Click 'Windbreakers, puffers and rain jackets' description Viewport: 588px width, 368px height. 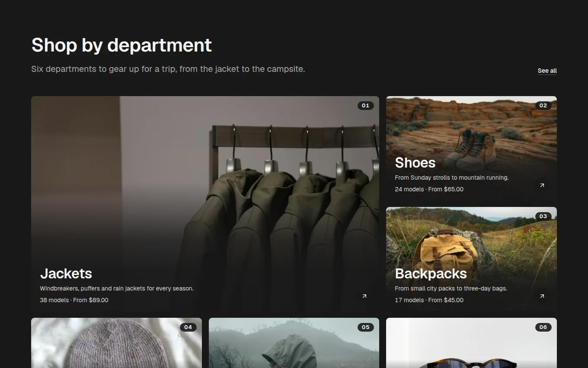117,288
